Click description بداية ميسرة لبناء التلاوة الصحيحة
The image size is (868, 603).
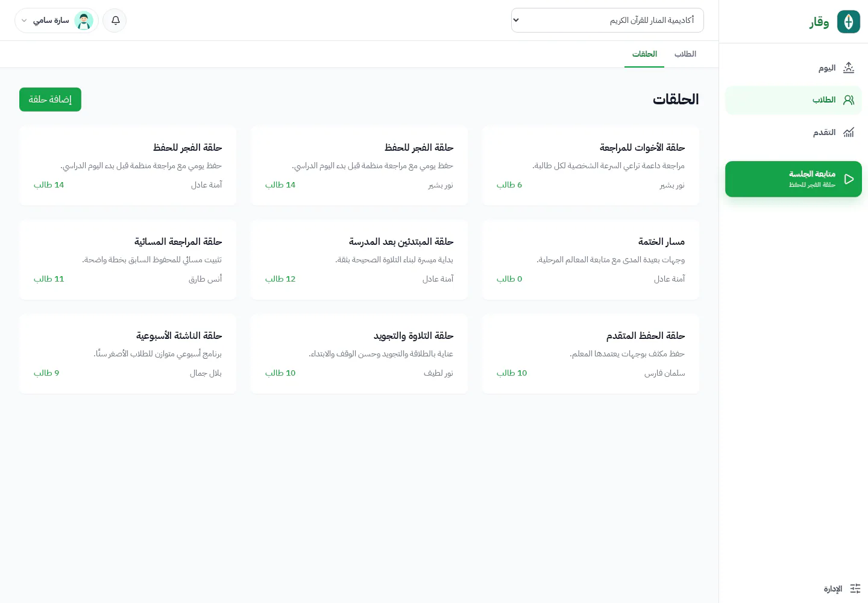394,260
